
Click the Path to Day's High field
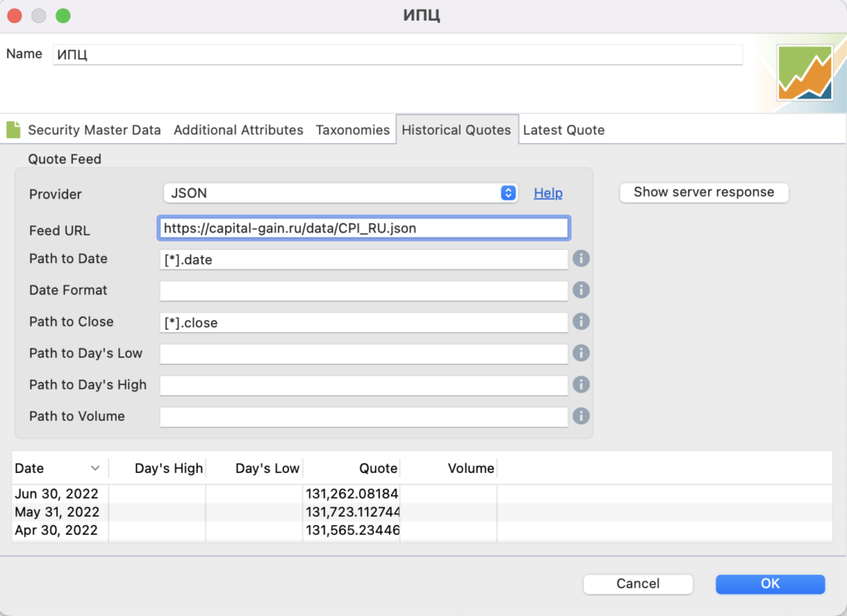[364, 385]
